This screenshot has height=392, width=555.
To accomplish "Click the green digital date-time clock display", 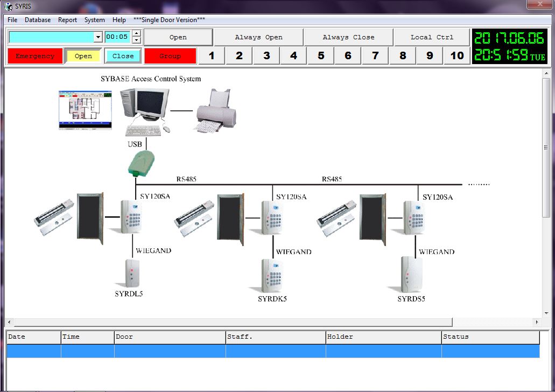I will (x=510, y=46).
